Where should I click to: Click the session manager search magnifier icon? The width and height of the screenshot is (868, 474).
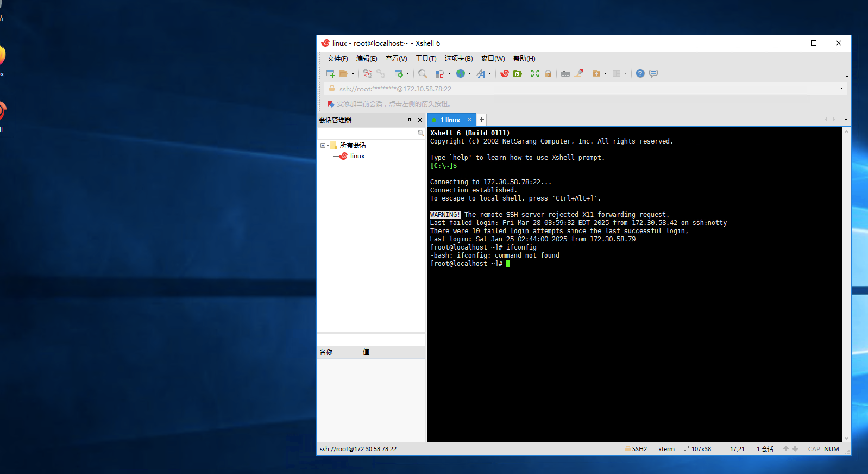[x=420, y=133]
